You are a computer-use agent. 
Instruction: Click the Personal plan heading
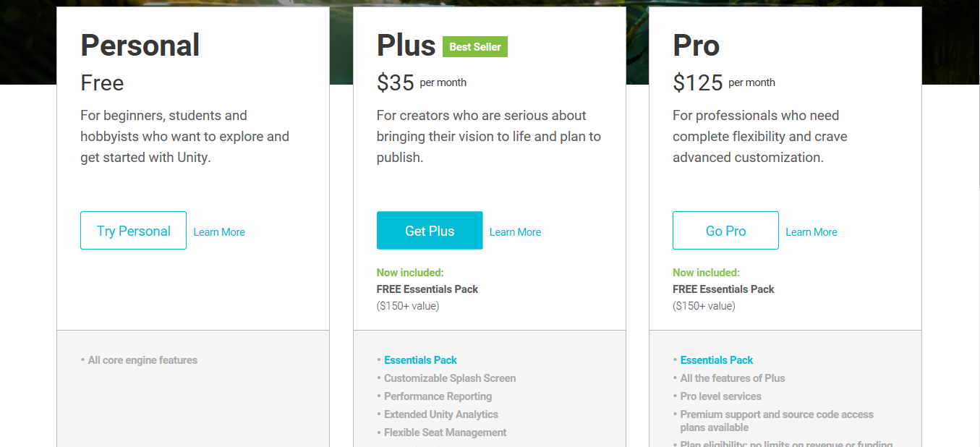[x=140, y=46]
